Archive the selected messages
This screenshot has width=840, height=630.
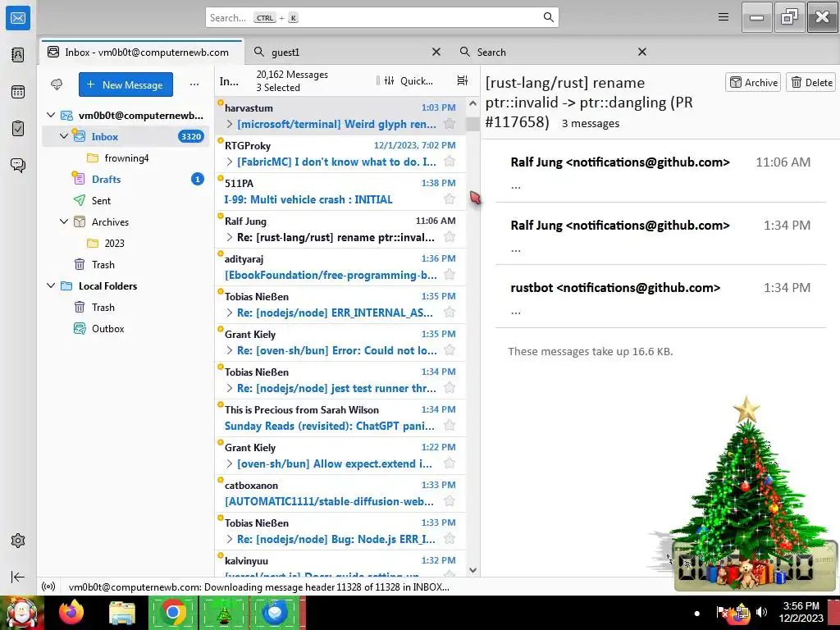click(753, 83)
